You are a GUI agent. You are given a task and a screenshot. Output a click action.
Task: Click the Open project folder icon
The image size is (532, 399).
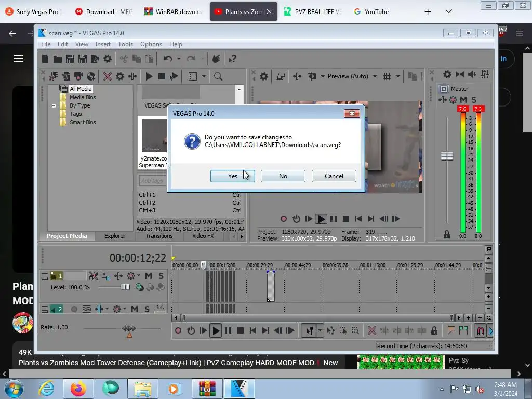click(x=57, y=59)
